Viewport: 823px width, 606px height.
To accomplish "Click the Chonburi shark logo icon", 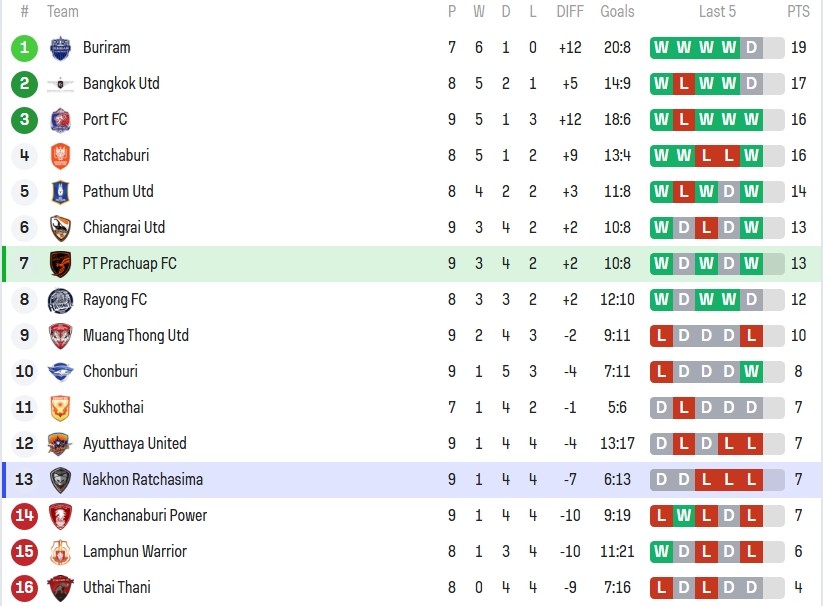I will click(60, 372).
